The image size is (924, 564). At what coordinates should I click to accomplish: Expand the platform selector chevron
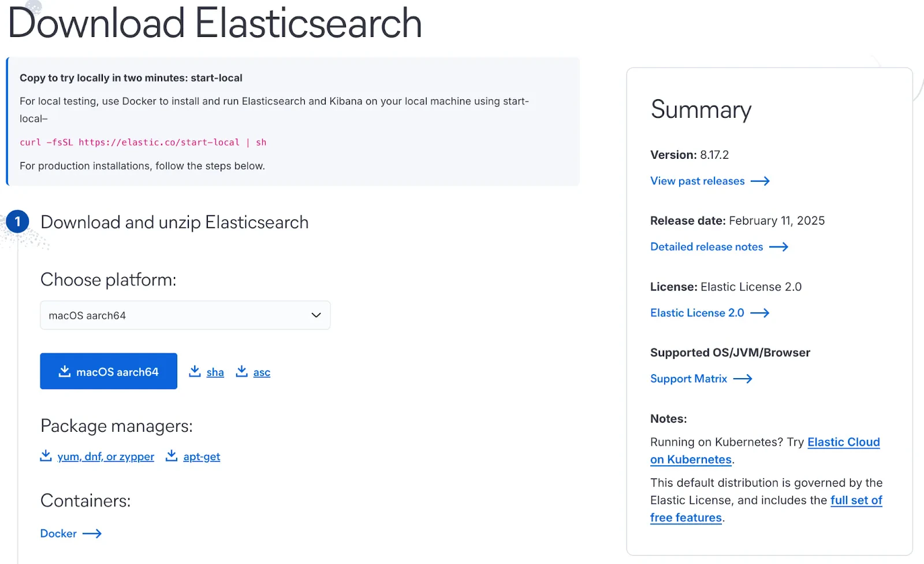315,315
